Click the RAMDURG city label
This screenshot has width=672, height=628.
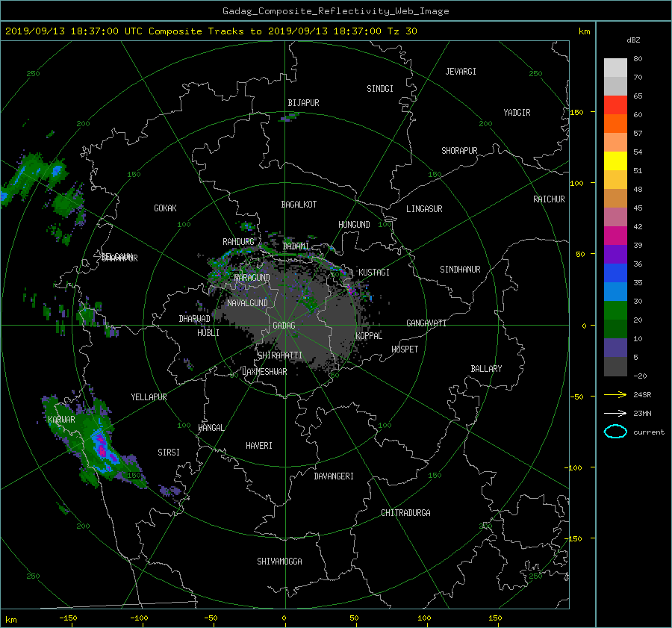pos(238,242)
